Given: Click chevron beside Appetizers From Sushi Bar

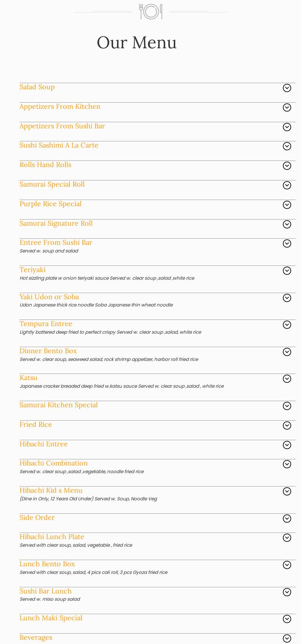Looking at the screenshot, I should [x=287, y=127].
